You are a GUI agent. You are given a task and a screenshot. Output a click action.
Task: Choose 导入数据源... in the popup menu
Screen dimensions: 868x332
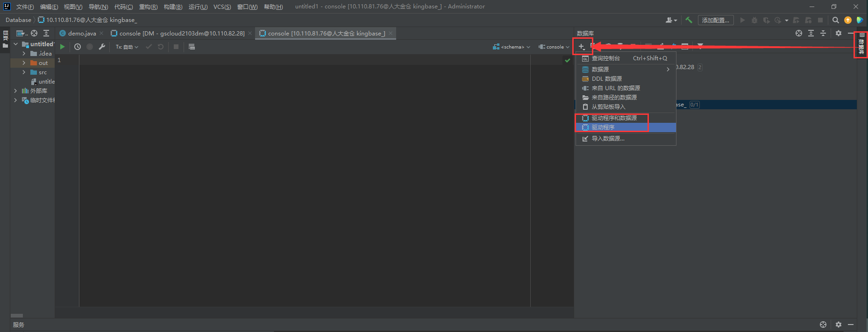point(626,138)
